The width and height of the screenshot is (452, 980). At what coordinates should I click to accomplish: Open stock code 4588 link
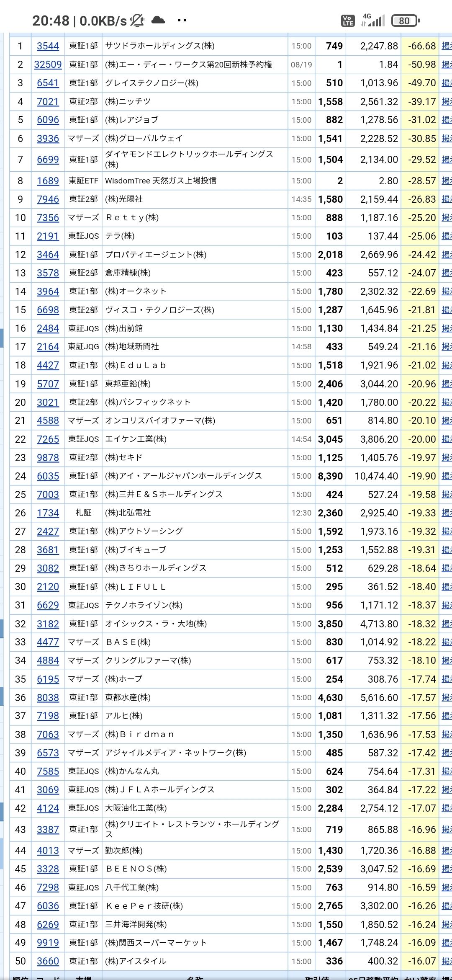(48, 420)
